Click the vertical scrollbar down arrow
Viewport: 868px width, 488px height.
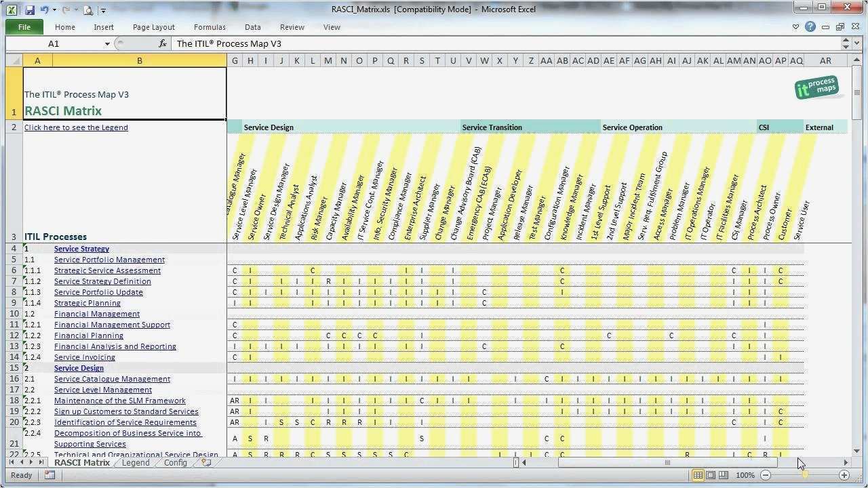pos(857,451)
